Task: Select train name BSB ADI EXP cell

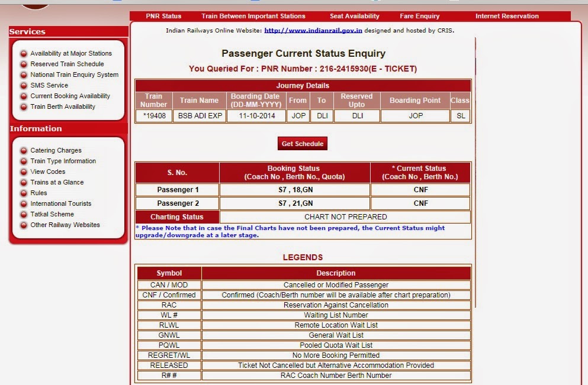Action: point(200,116)
